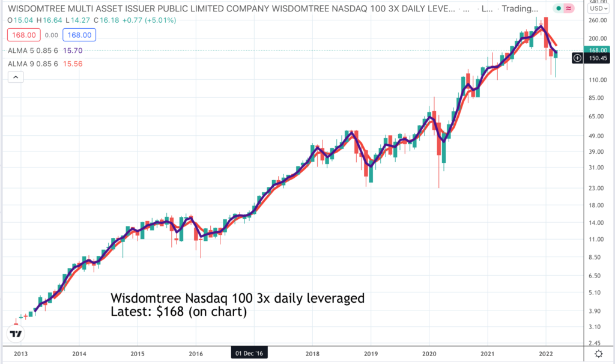Click the ALMA 5 value 15.70
This screenshot has width=615, height=364.
pyautogui.click(x=73, y=50)
